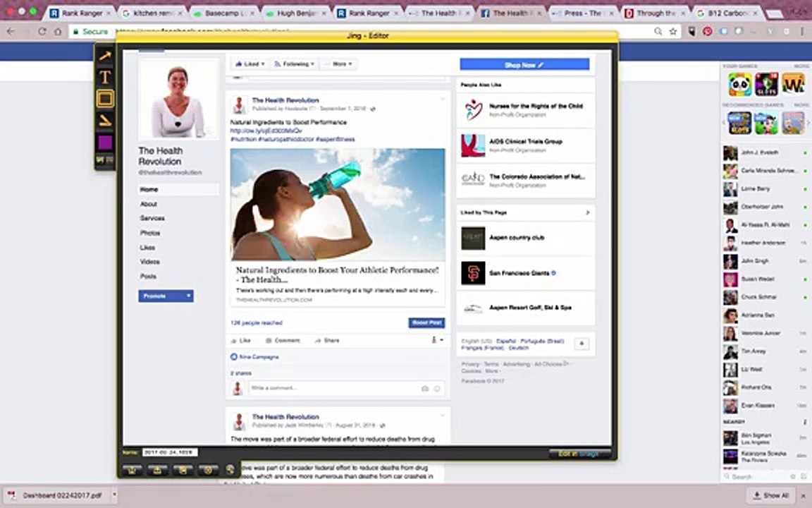Click the browser reload button
This screenshot has height=508, width=812.
click(x=42, y=32)
